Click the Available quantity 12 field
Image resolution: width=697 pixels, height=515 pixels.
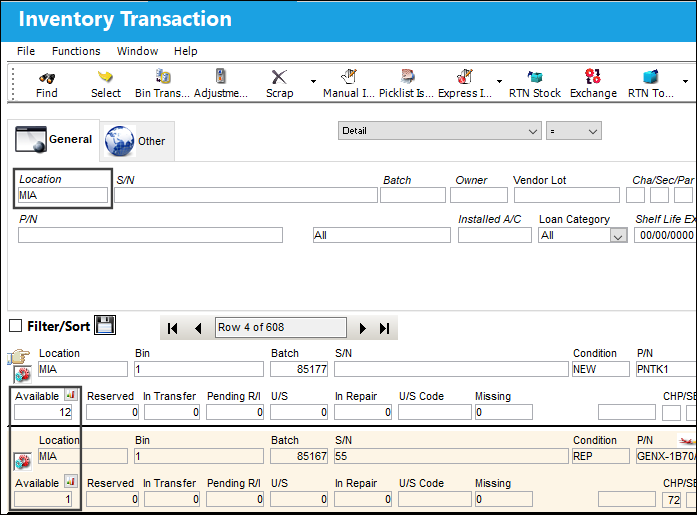click(x=43, y=412)
